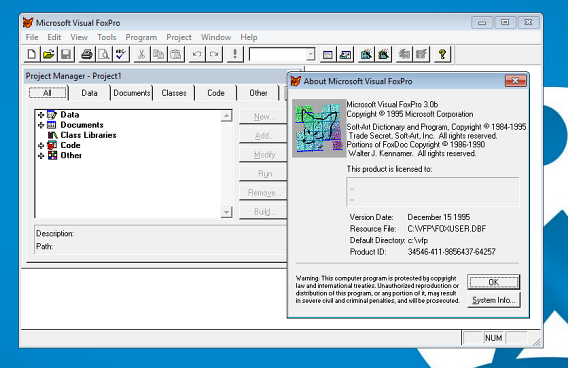Open the Project menu

[x=179, y=37]
